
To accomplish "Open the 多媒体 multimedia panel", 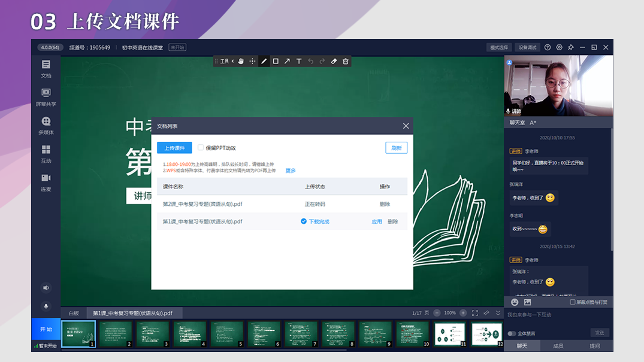I will point(46,126).
